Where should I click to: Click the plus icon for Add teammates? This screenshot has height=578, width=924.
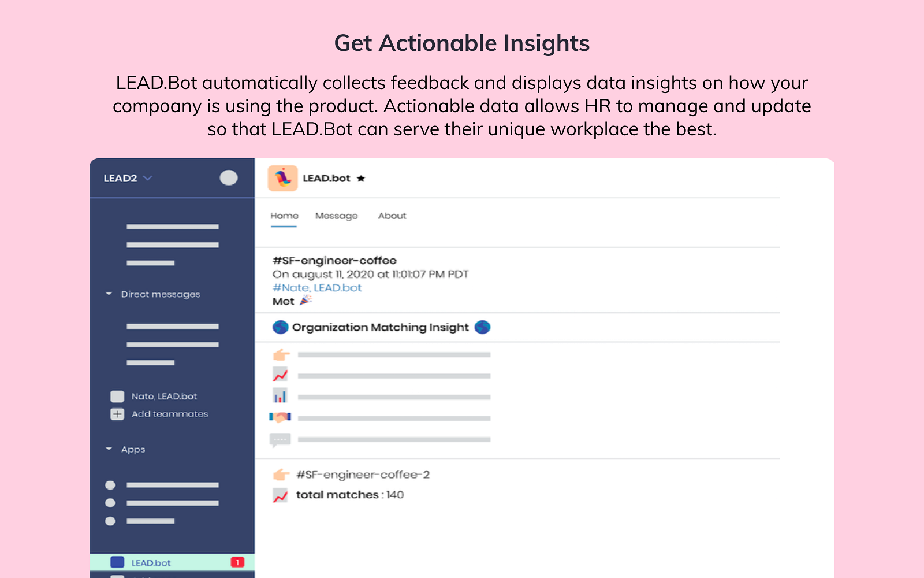[117, 414]
